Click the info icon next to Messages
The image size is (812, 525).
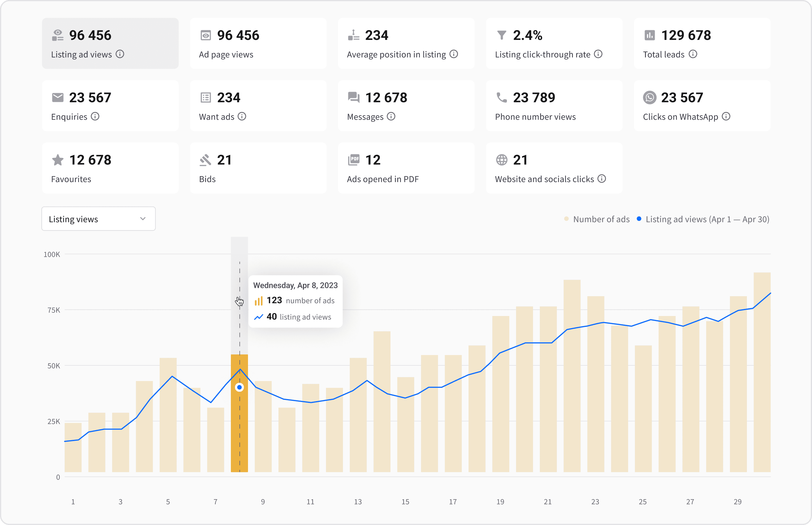(391, 116)
